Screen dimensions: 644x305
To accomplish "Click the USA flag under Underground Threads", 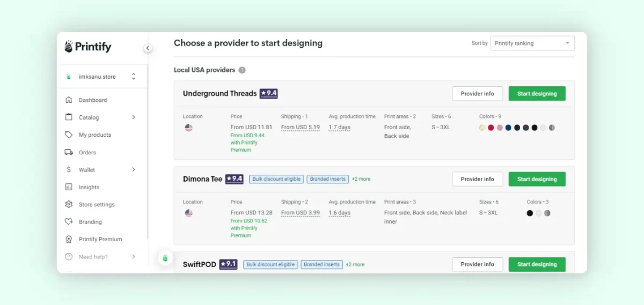I will coord(189,128).
